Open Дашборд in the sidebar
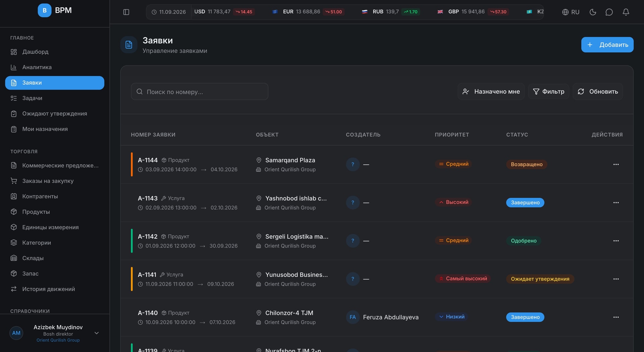 pyautogui.click(x=55, y=52)
